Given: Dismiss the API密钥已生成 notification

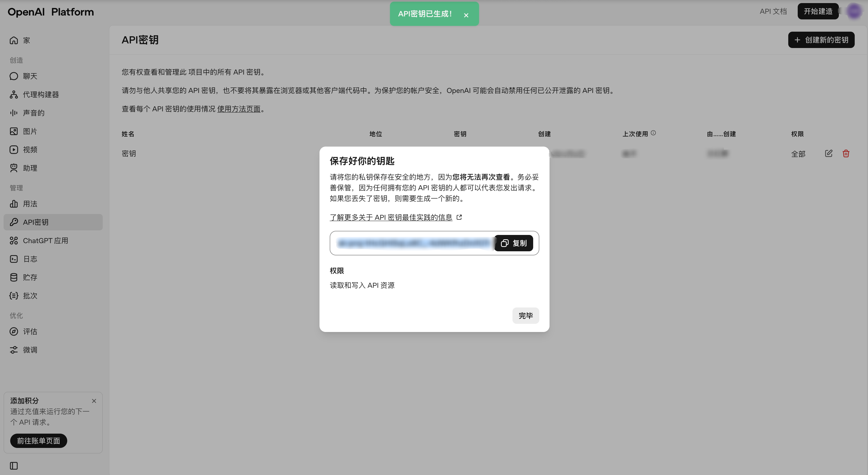Looking at the screenshot, I should point(466,15).
